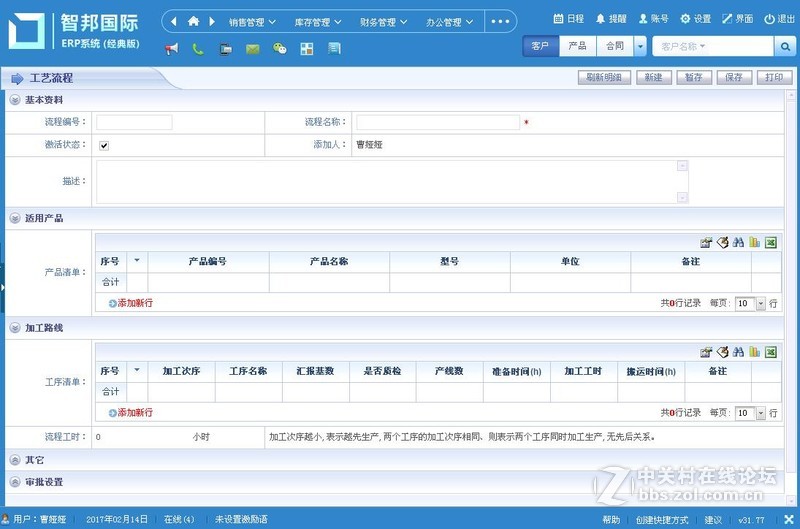Collapse the 适用产品 section
The width and height of the screenshot is (800, 529).
(x=15, y=218)
